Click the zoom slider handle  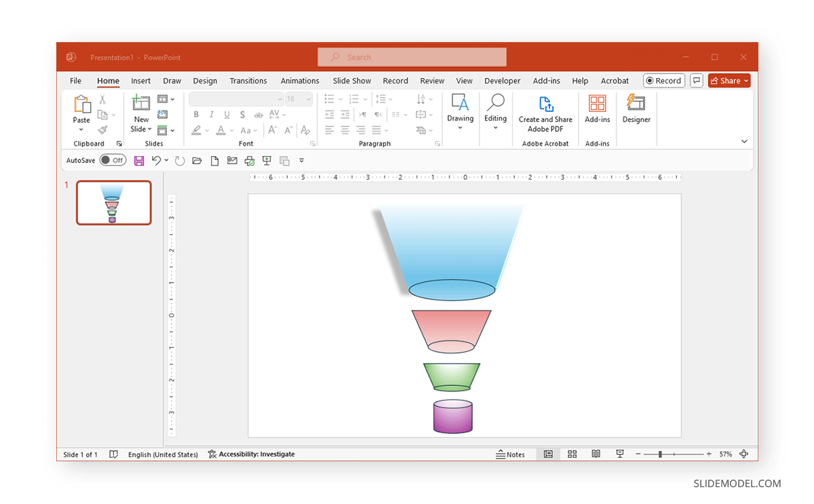click(660, 454)
